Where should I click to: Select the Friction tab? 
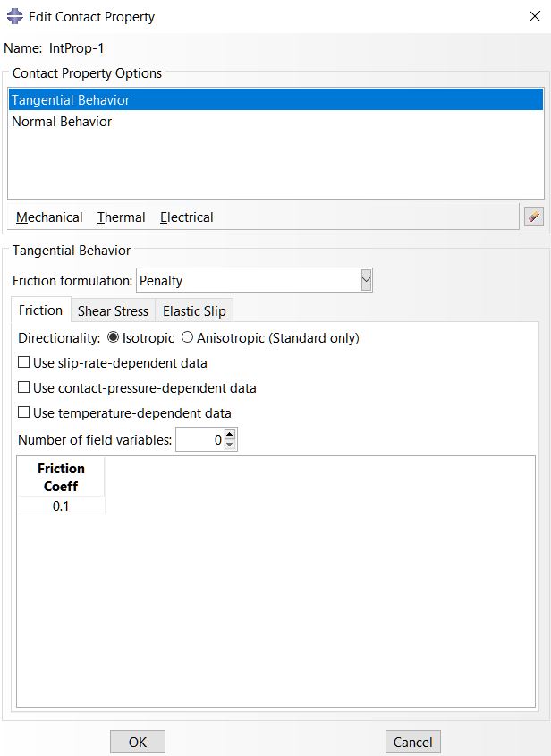point(41,310)
